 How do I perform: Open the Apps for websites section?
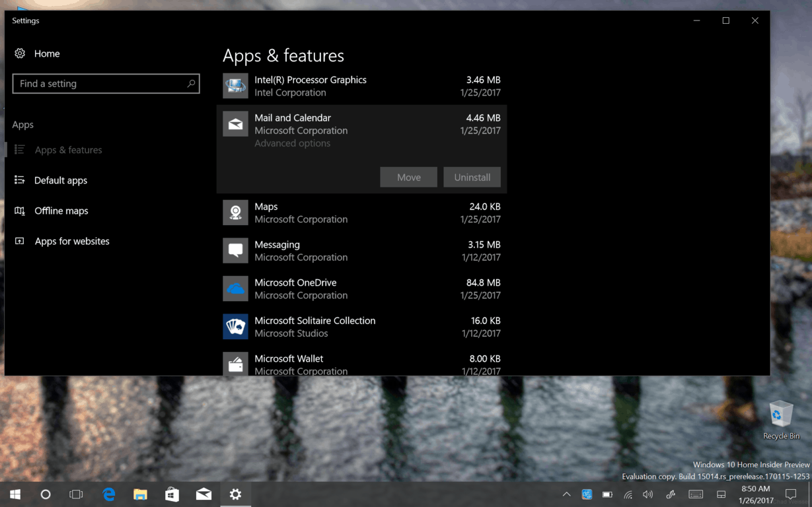coord(72,241)
